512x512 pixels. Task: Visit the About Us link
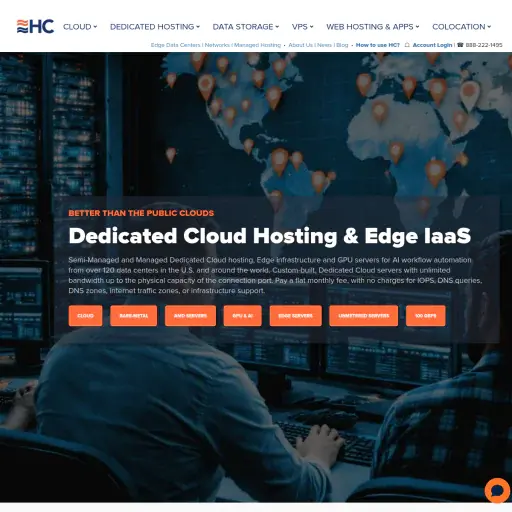pyautogui.click(x=300, y=45)
